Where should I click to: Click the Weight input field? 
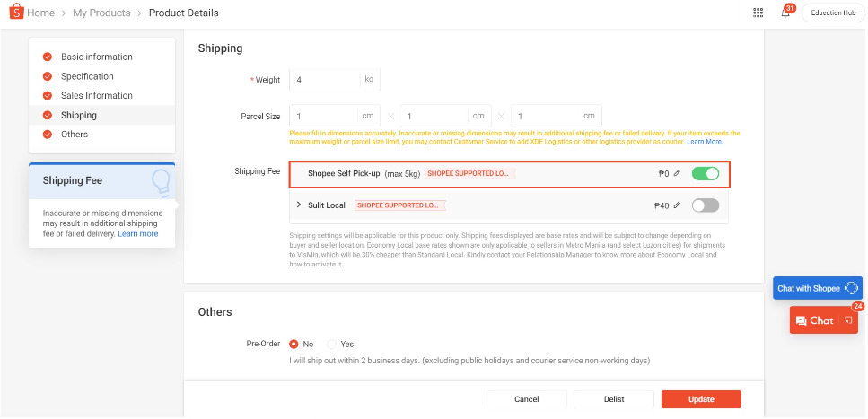pos(324,80)
